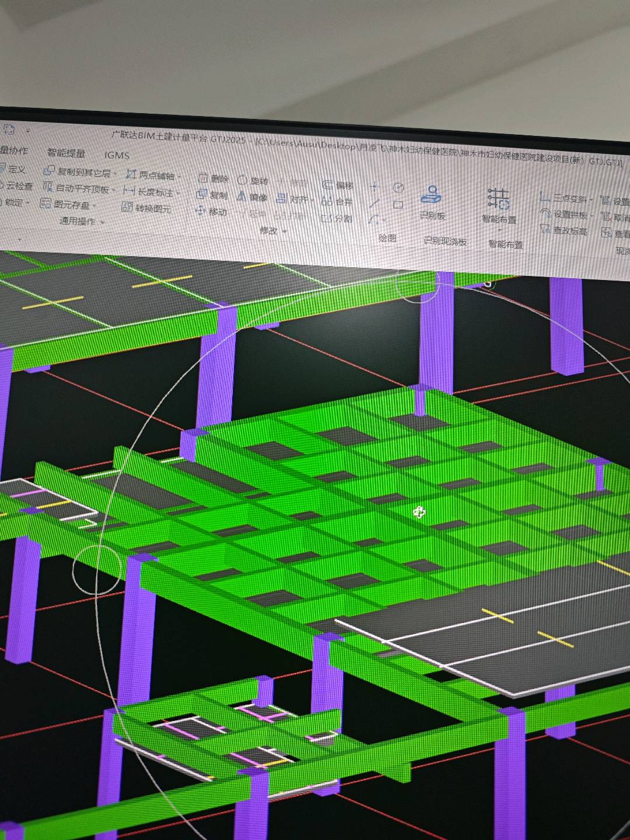
Task: Click the 复制到其它层 copy-to-other-floors icon
Action: (x=48, y=171)
